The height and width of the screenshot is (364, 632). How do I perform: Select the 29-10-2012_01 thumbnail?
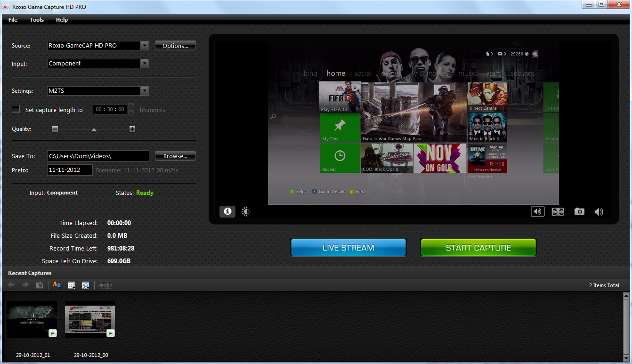point(32,320)
